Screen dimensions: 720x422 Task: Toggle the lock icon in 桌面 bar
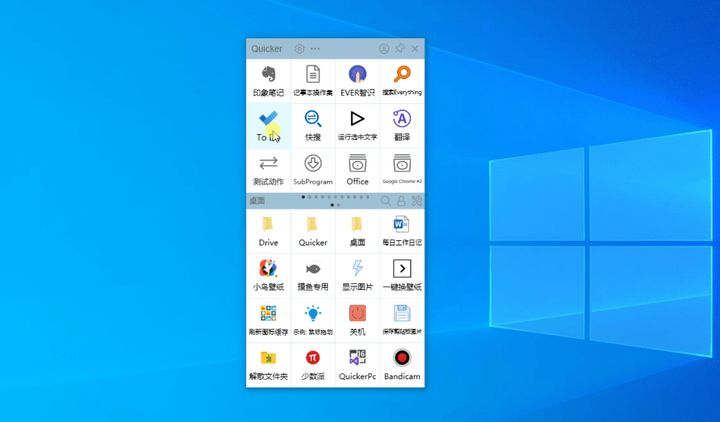click(401, 201)
